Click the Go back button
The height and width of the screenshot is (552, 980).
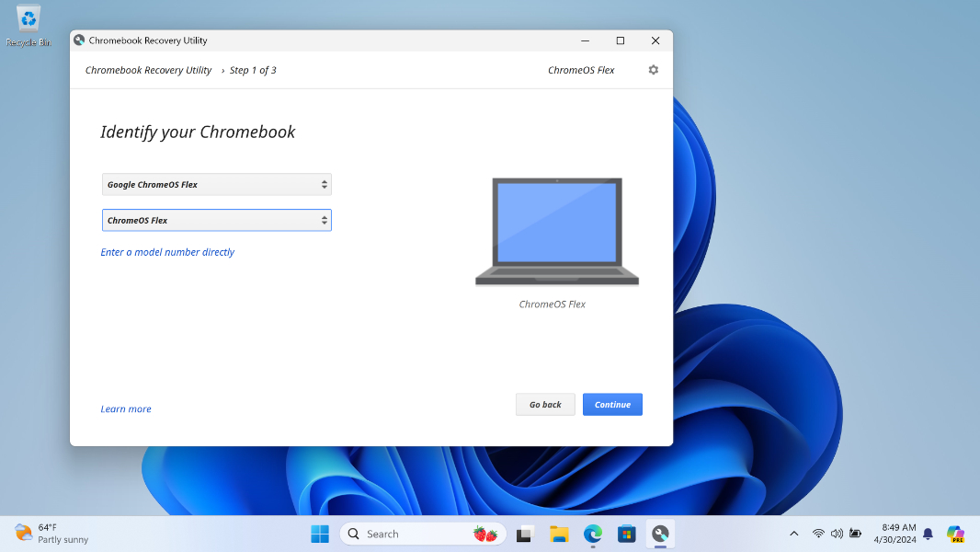pos(545,405)
